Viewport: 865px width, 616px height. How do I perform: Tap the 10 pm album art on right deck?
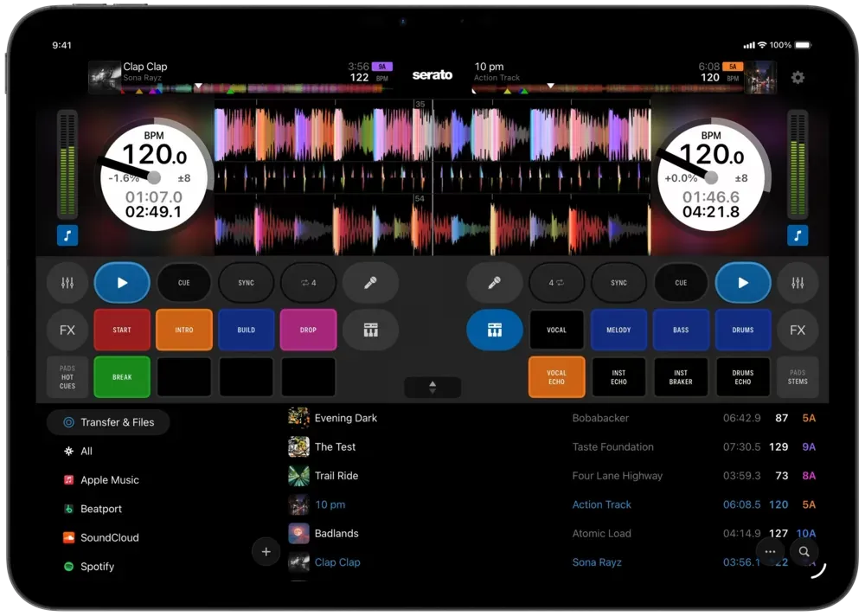coord(761,77)
